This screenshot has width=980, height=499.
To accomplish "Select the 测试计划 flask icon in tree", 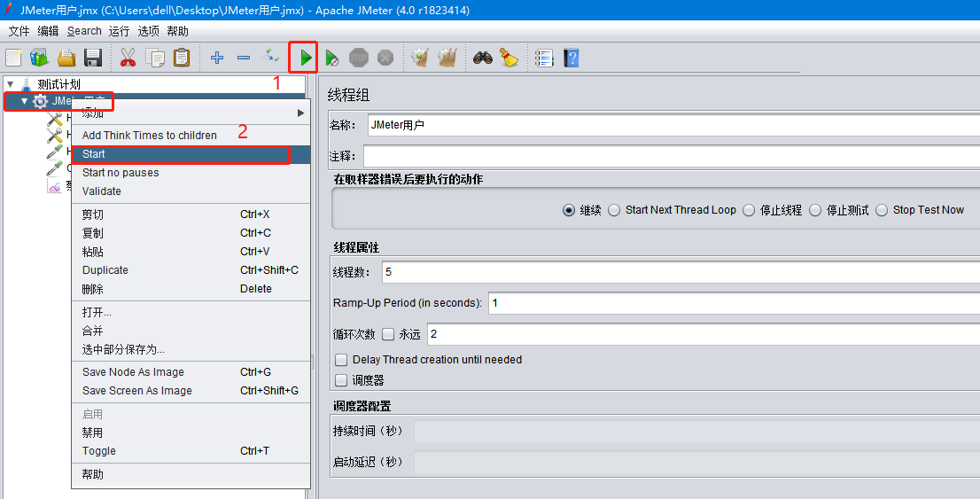I will click(27, 84).
